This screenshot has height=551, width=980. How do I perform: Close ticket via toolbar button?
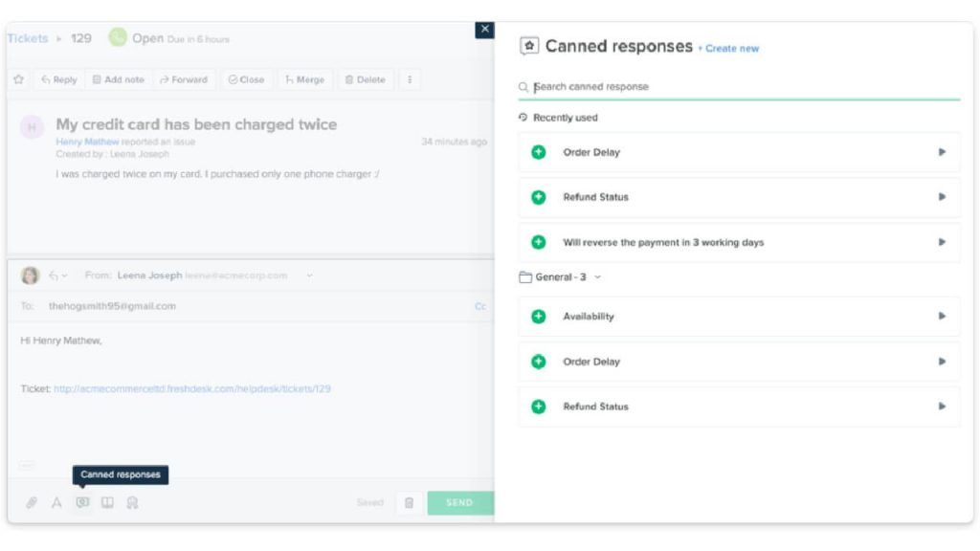[246, 80]
